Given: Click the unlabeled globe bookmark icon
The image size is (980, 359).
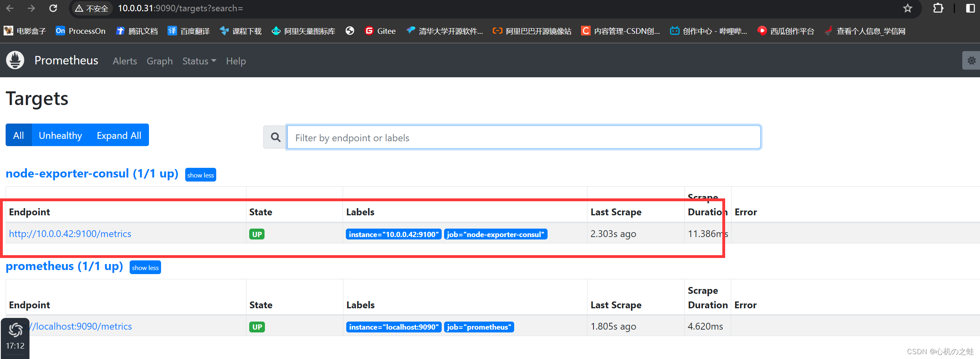Looking at the screenshot, I should (350, 31).
